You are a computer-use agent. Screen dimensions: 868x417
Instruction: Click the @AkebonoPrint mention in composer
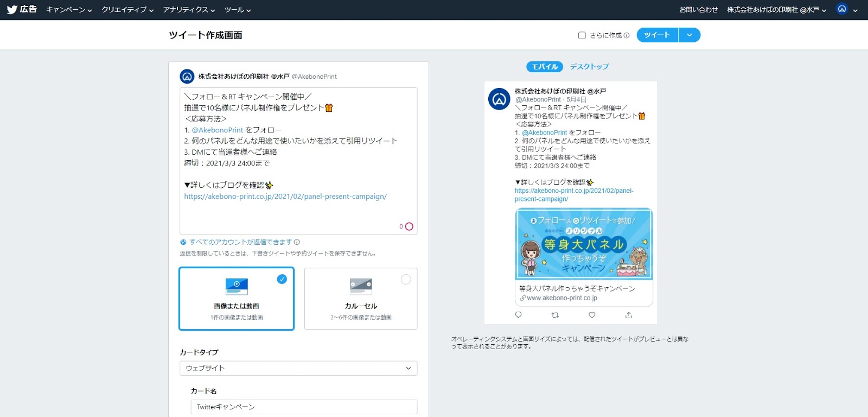click(x=218, y=130)
